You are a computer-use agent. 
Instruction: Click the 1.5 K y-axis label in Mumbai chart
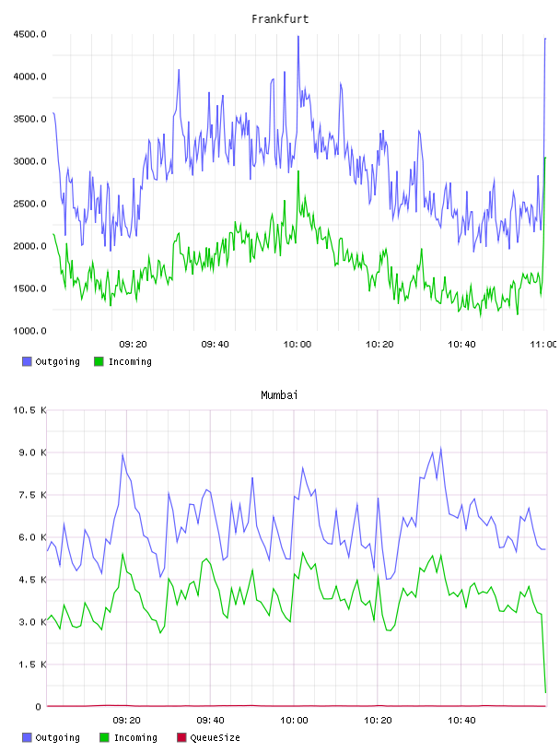tap(32, 664)
